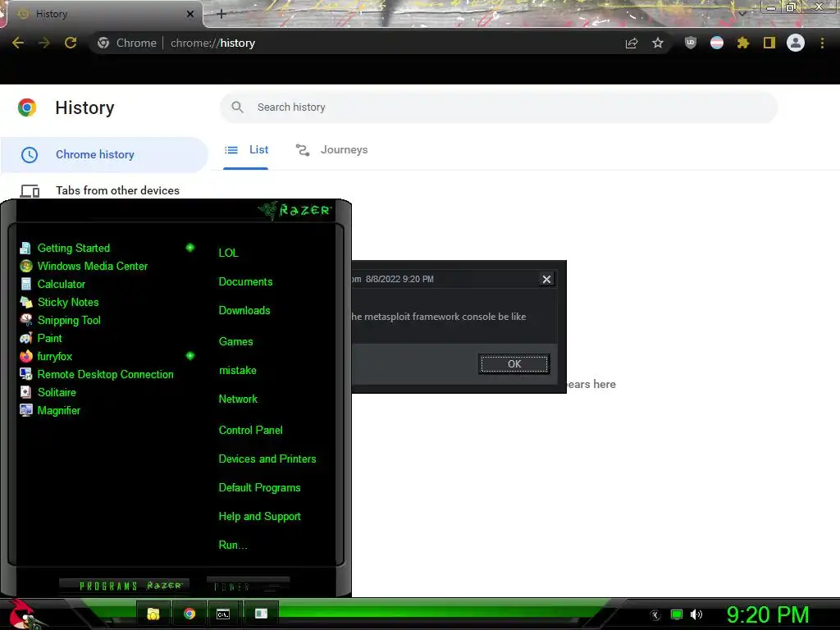Open Default Programs
The image size is (840, 630).
(259, 488)
